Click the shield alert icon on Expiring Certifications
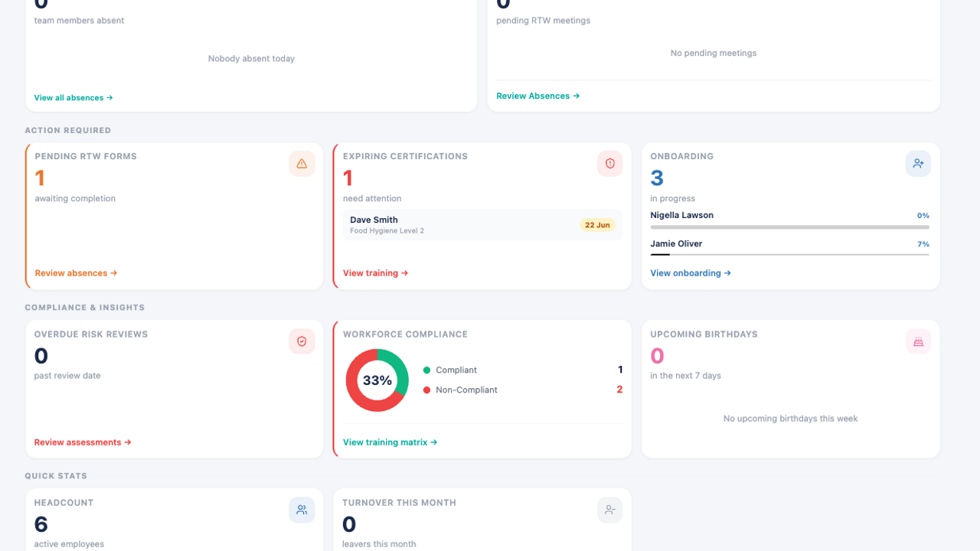Screen dimensions: 980x551 tap(610, 164)
